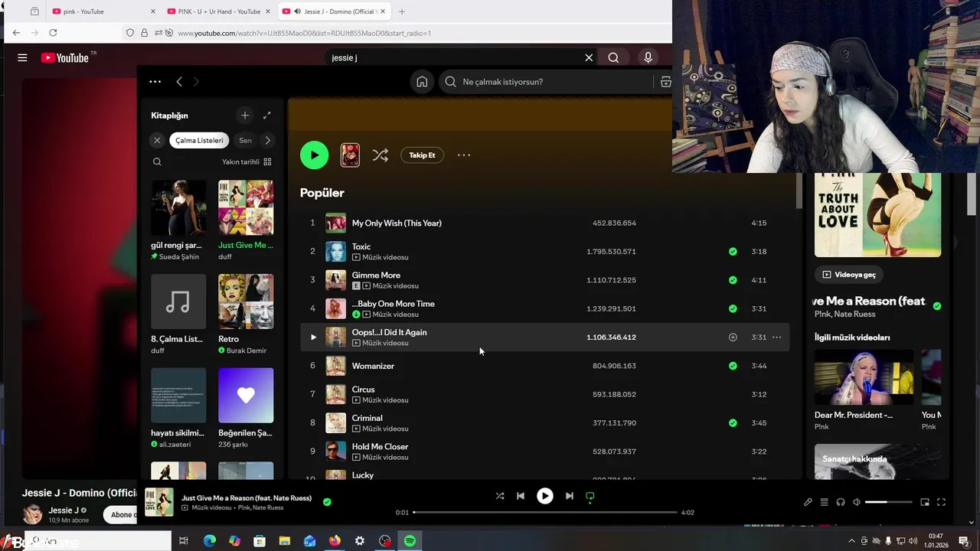The image size is (980, 551).
Task: Toggle saved checkmark for Womanizer
Action: [x=733, y=366]
